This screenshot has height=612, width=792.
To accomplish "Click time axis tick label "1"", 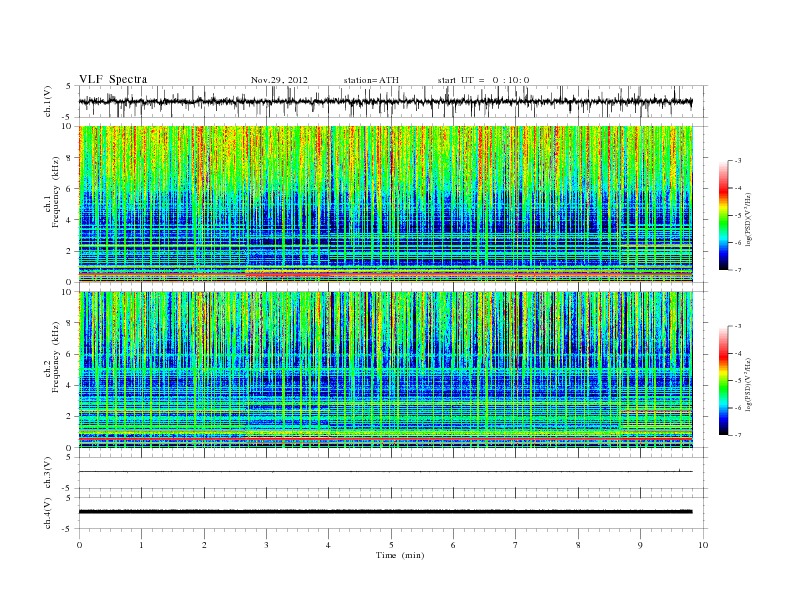I will point(141,545).
